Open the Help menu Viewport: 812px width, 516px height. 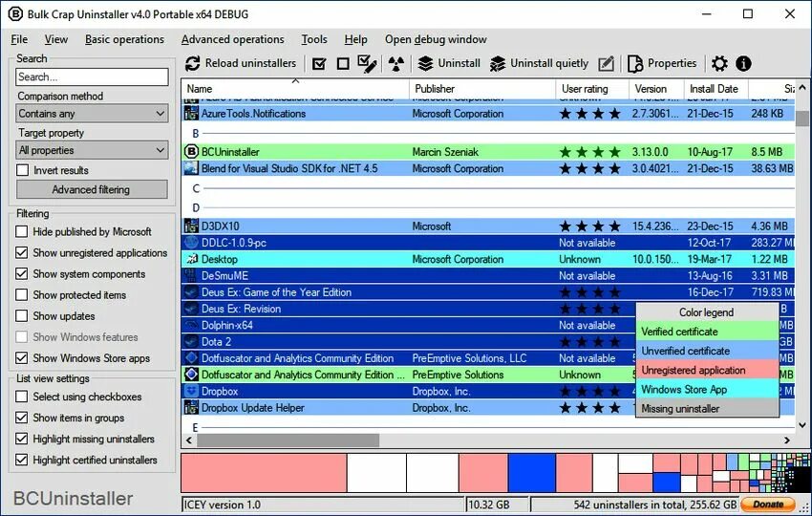(355, 39)
